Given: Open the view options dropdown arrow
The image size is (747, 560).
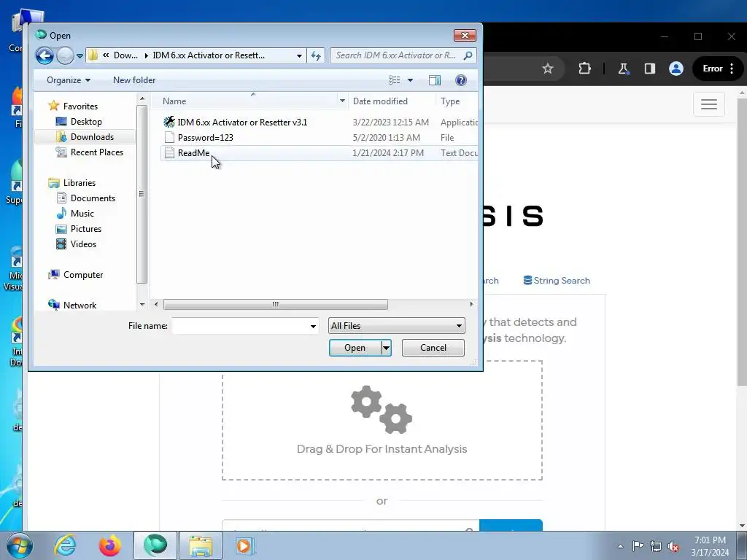Looking at the screenshot, I should (x=410, y=80).
